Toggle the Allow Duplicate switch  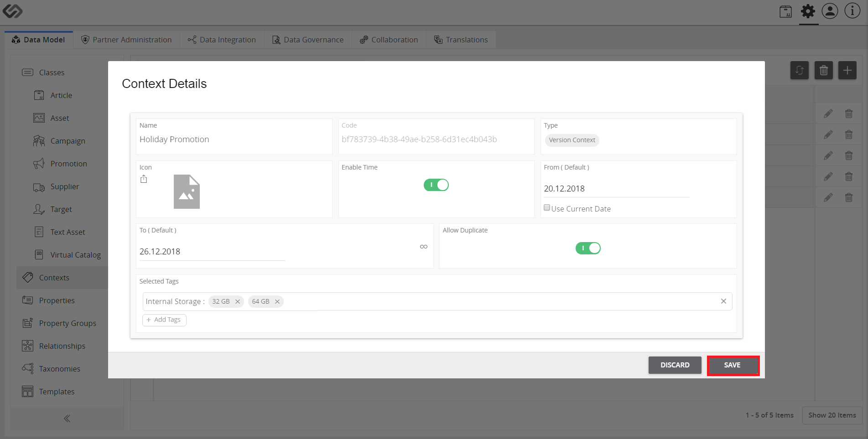point(588,248)
